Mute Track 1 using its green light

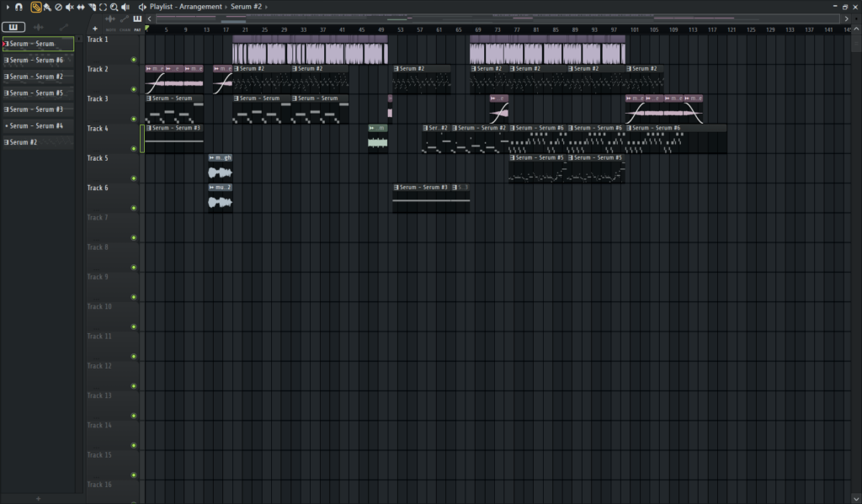coord(134,59)
